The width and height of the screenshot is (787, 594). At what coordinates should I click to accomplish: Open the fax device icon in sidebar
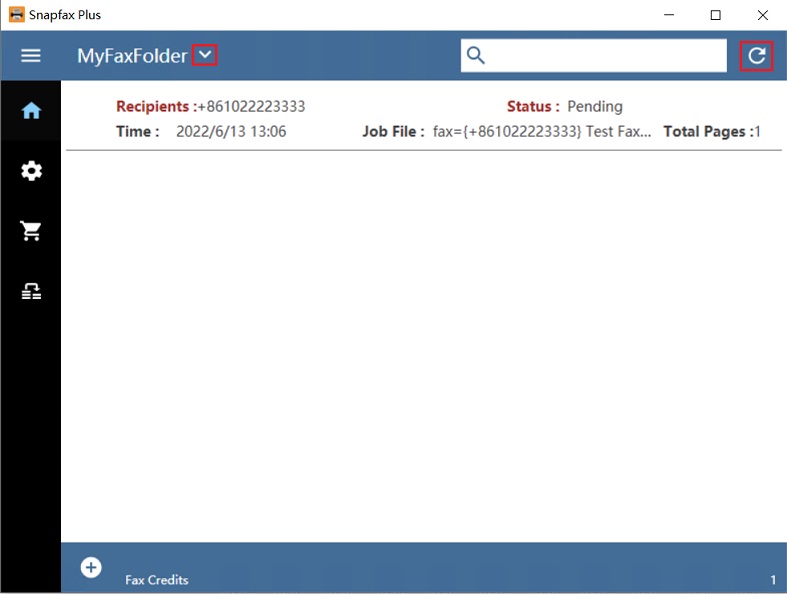click(31, 291)
